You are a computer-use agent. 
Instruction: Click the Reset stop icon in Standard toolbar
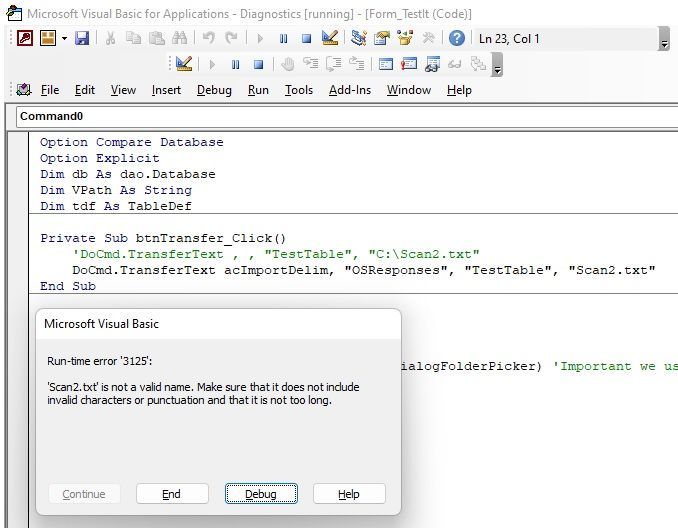[x=307, y=38]
